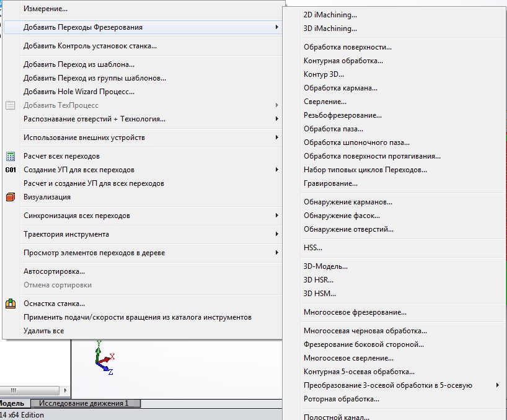Expand Синхронизация всех переходов submenu arrow
507x420 pixels.
277,216
